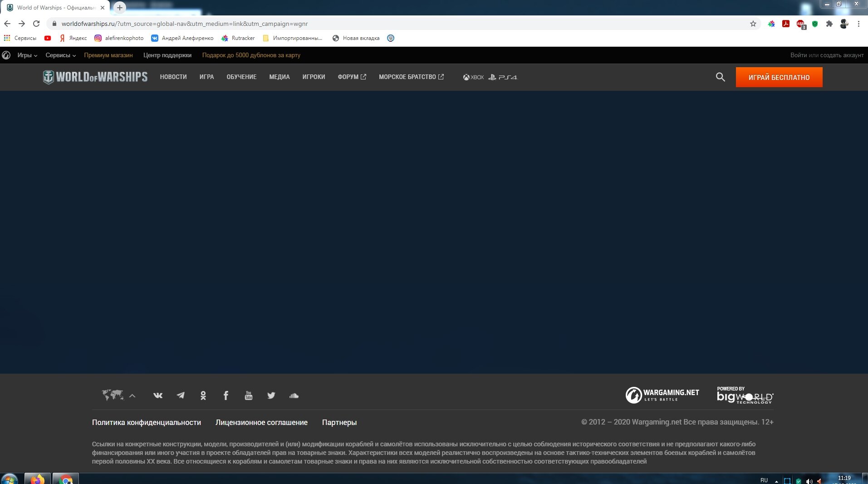This screenshot has height=484, width=868.
Task: Open the МЕДИА menu item
Action: pos(280,77)
